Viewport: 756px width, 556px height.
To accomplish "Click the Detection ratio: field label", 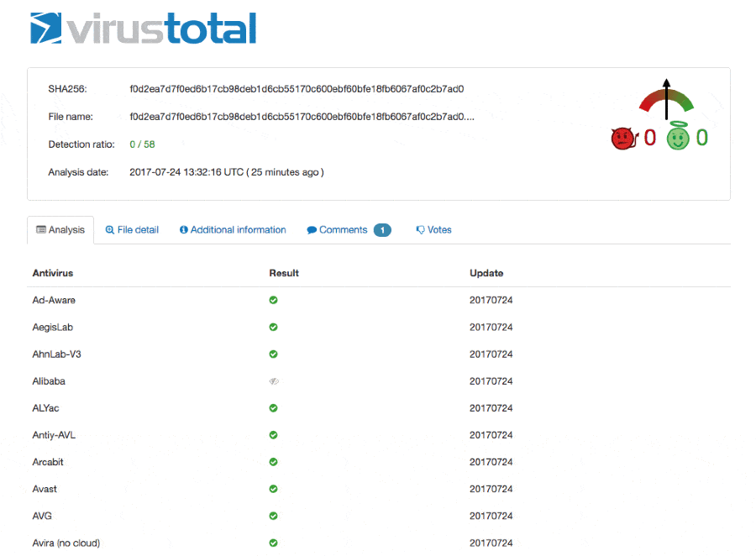I will pos(81,144).
